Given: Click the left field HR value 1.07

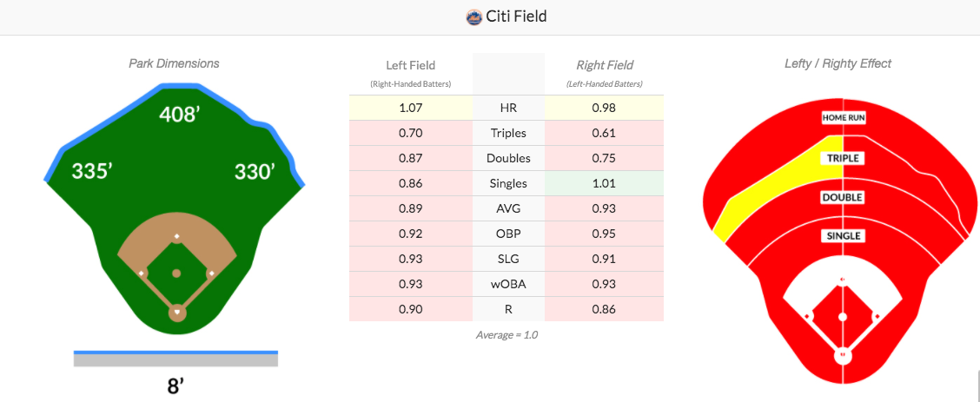Looking at the screenshot, I should coord(411,108).
